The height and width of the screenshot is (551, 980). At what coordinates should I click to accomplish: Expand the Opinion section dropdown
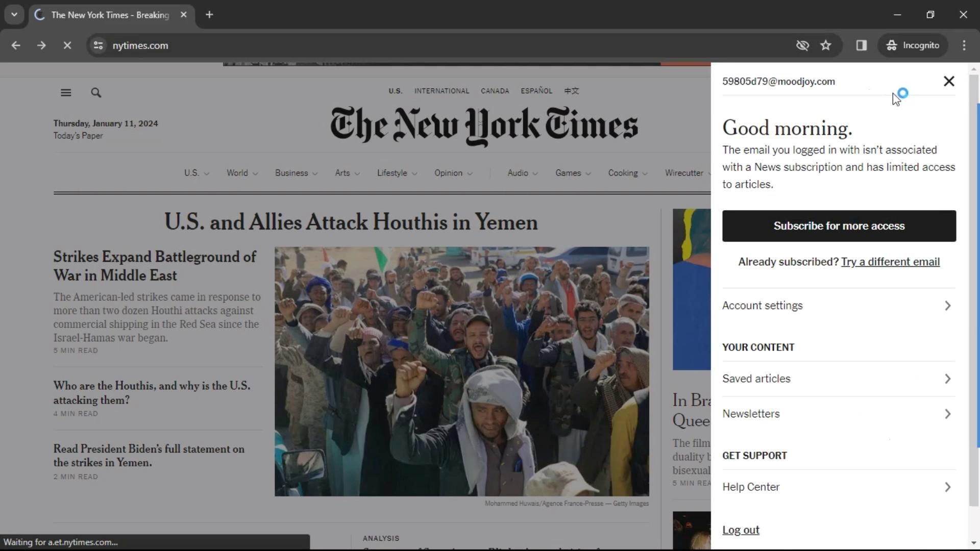tap(453, 173)
